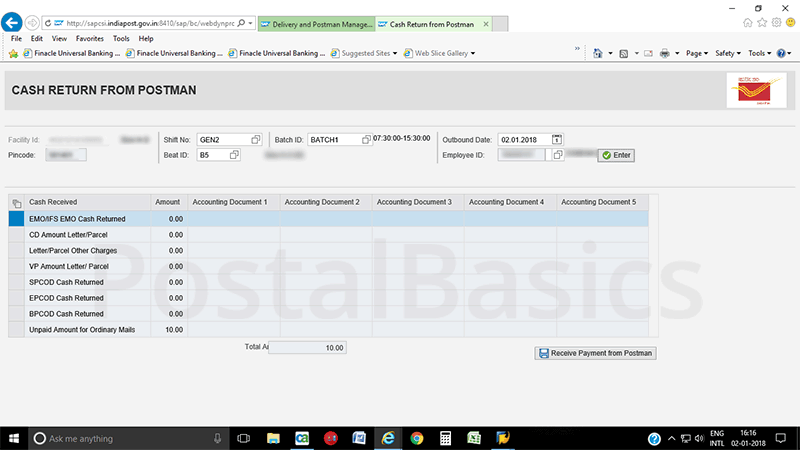This screenshot has width=800, height=450.
Task: Click the Enter button
Action: 616,155
